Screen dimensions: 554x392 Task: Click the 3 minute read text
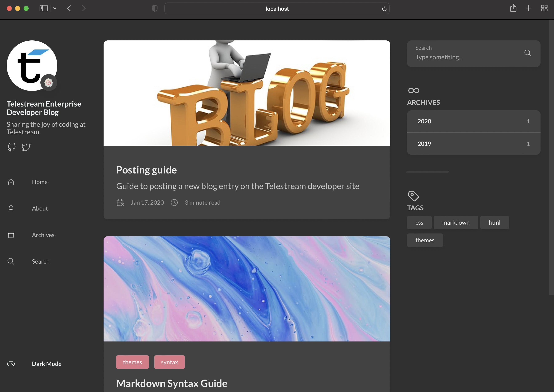(x=202, y=203)
